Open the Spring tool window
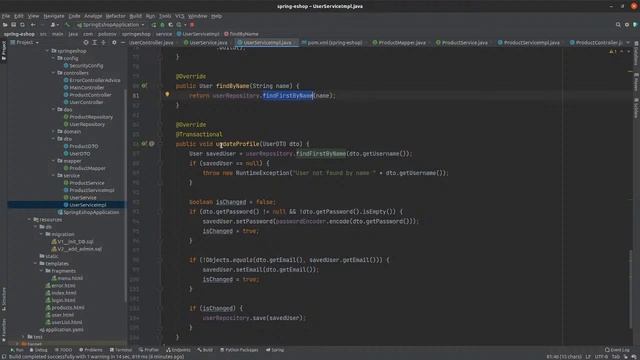Image resolution: width=640 pixels, height=360 pixels. [x=275, y=350]
